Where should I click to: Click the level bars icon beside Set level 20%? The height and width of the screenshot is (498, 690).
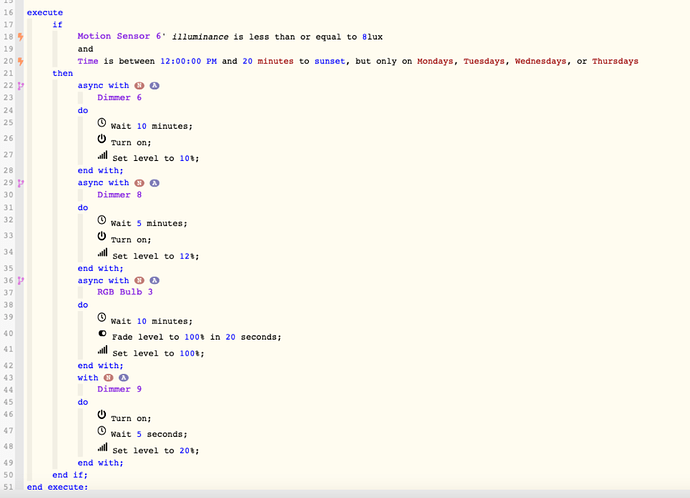point(103,447)
